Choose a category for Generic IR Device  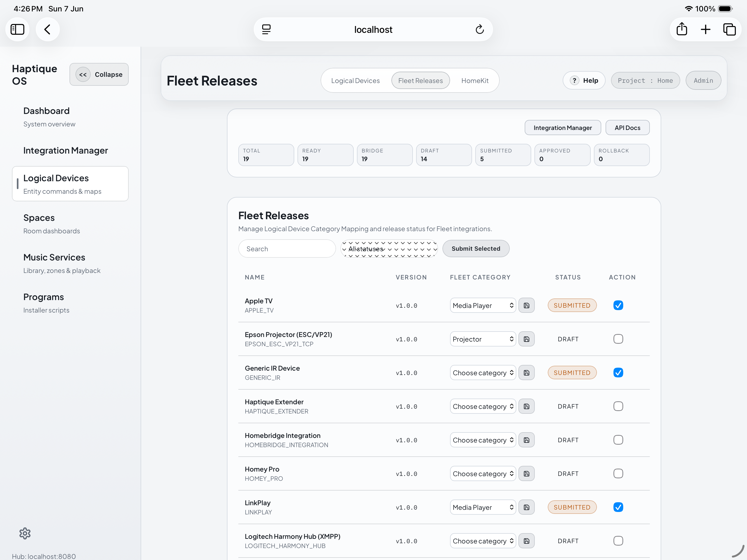pyautogui.click(x=483, y=373)
